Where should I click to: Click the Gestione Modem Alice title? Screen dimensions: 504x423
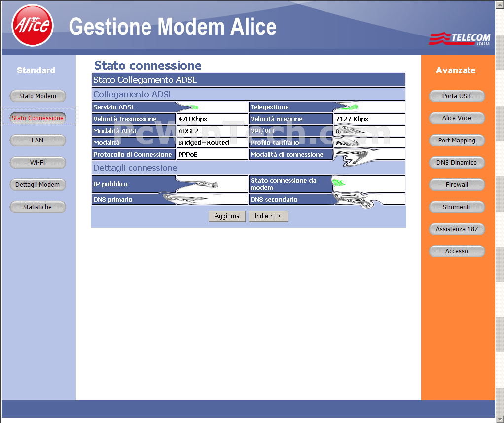click(173, 26)
